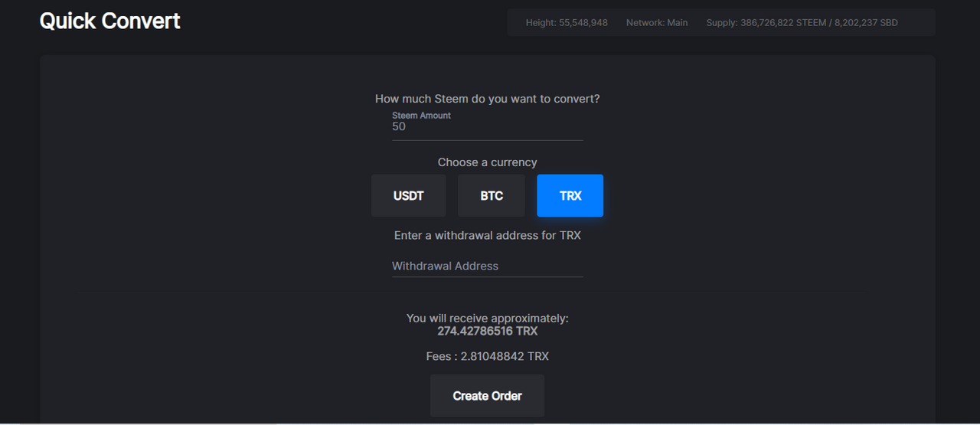Image resolution: width=980 pixels, height=425 pixels.
Task: Click the Fees amount line
Action: tap(487, 356)
